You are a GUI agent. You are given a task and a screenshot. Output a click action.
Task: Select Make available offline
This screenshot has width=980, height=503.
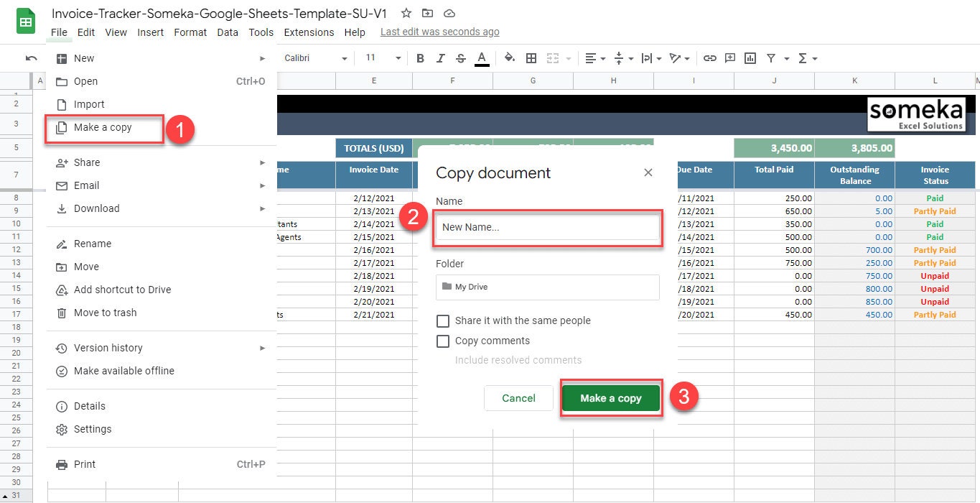[162, 371]
